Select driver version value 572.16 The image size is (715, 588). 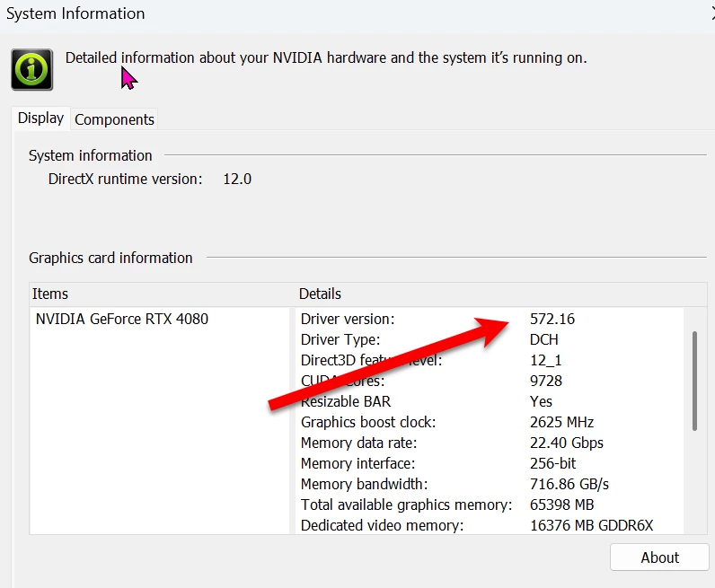552,319
